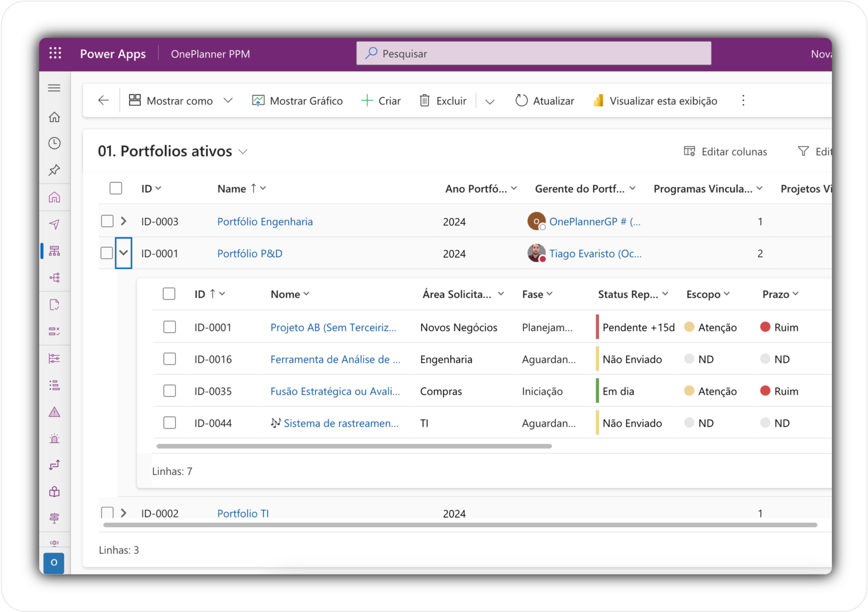Select checkbox for project ID-0035
The height and width of the screenshot is (612, 868).
[x=170, y=391]
